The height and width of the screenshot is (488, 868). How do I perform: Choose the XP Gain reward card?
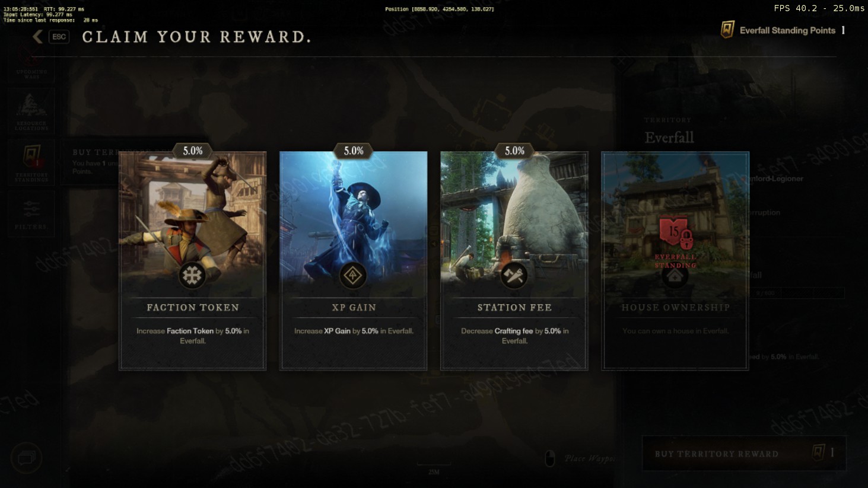click(353, 261)
